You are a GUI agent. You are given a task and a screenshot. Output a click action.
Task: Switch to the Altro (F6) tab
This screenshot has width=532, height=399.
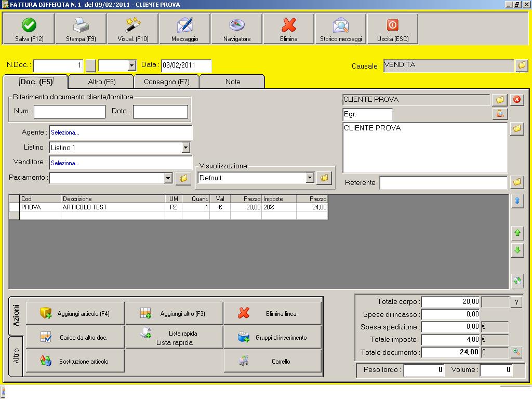tap(101, 82)
